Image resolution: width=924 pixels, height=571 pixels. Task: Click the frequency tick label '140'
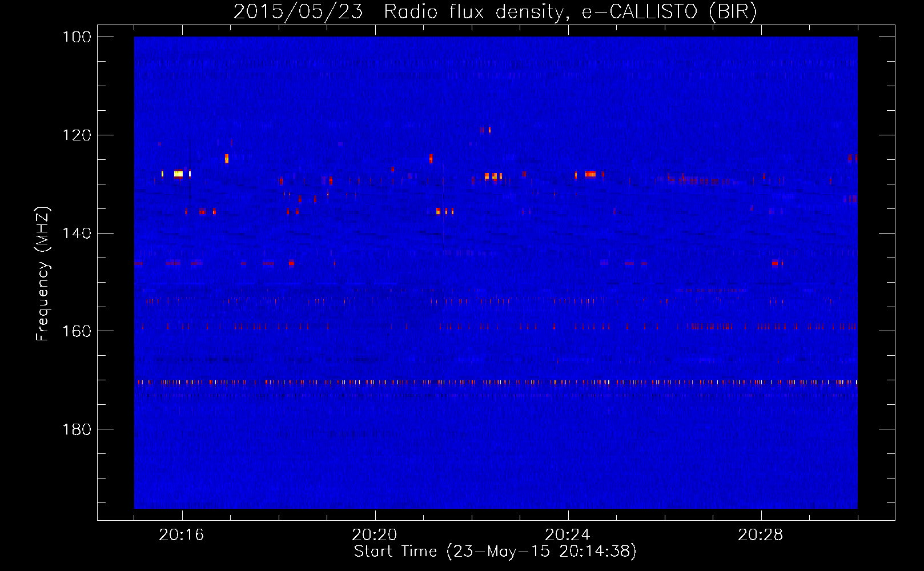(x=77, y=234)
